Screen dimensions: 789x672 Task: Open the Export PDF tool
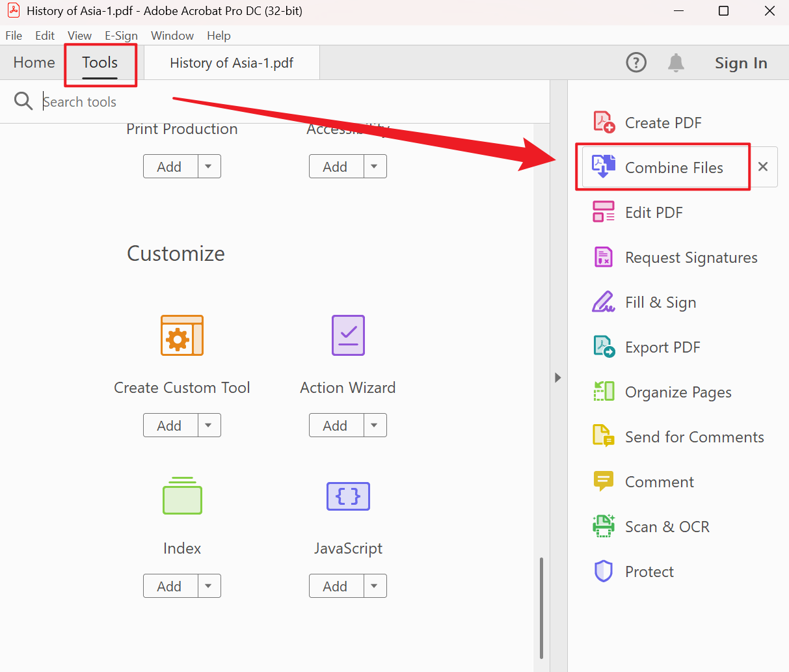[x=662, y=347]
